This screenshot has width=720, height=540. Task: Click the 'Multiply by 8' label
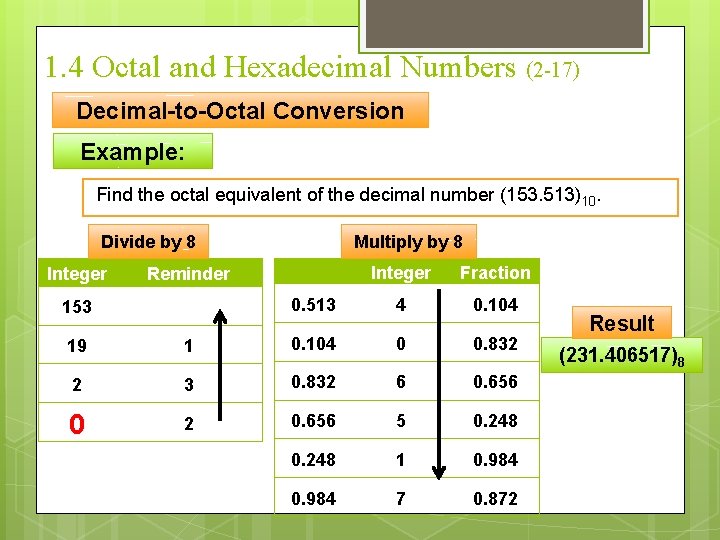click(408, 242)
